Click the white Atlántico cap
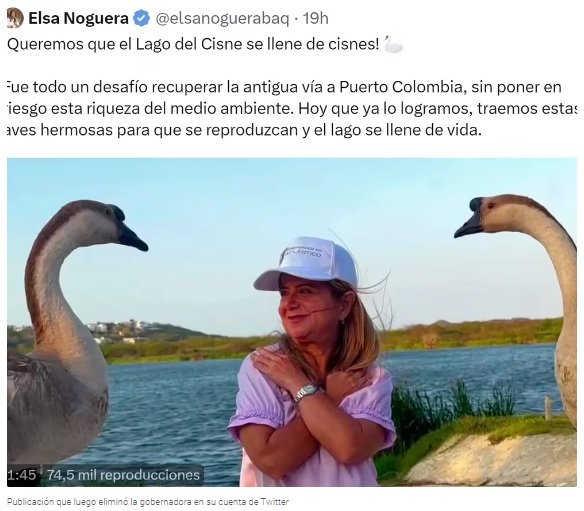584x511 pixels. [x=306, y=263]
